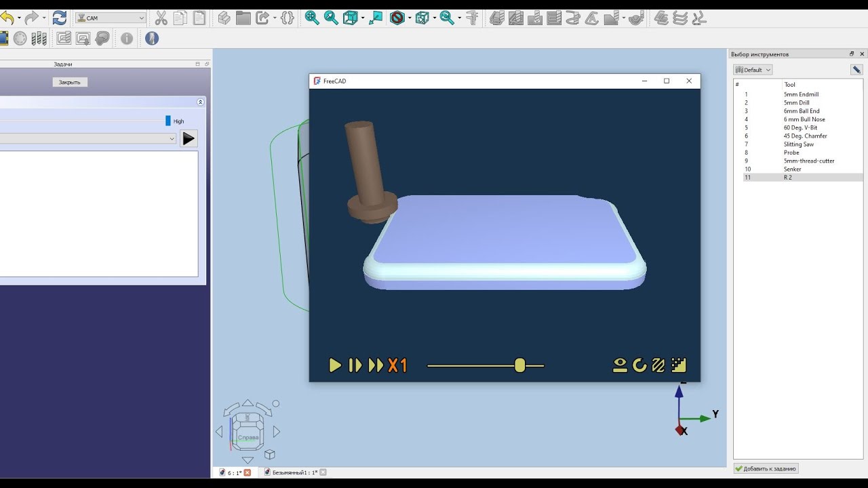Click the measure caliper icon
The width and height of the screenshot is (868, 488).
click(472, 18)
